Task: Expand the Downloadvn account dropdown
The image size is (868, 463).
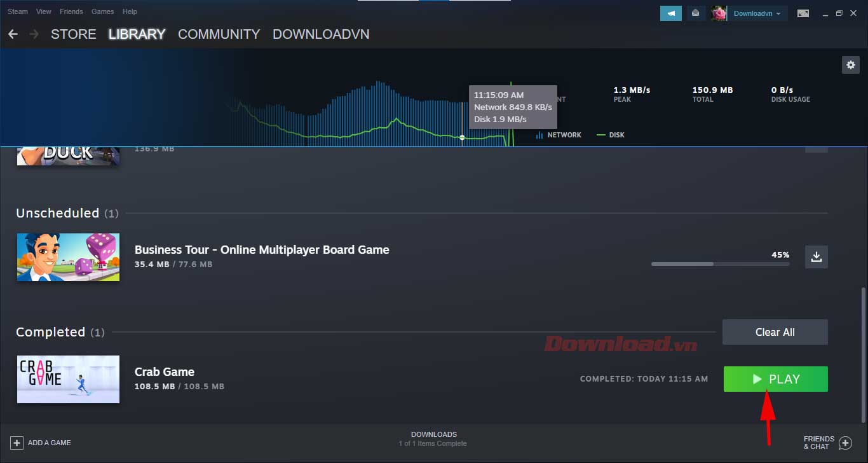Action: tap(757, 13)
